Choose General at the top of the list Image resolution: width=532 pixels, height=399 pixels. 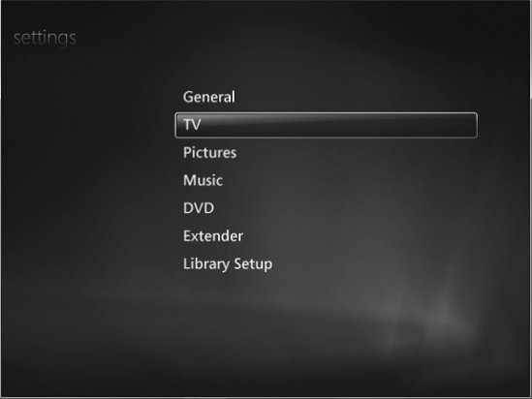pyautogui.click(x=209, y=97)
